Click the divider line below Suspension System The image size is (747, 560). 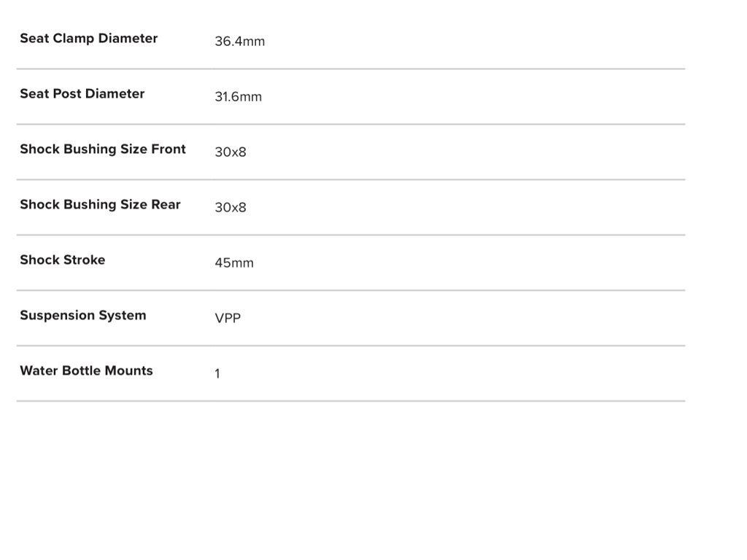click(350, 346)
